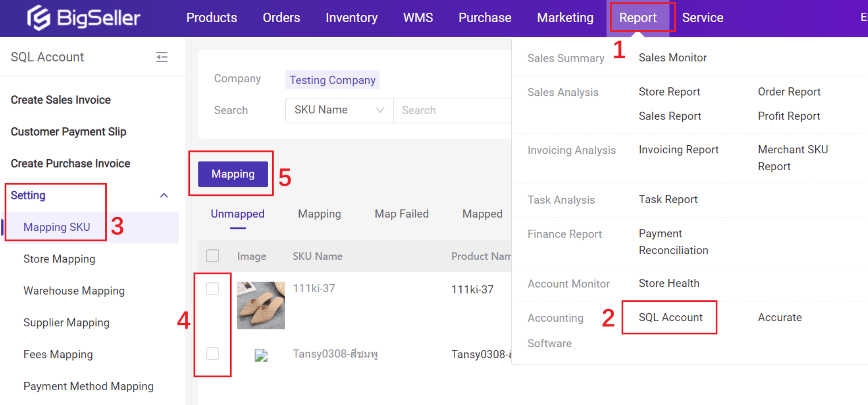Image resolution: width=868 pixels, height=405 pixels.
Task: Click the SKU Name column header
Action: point(317,256)
